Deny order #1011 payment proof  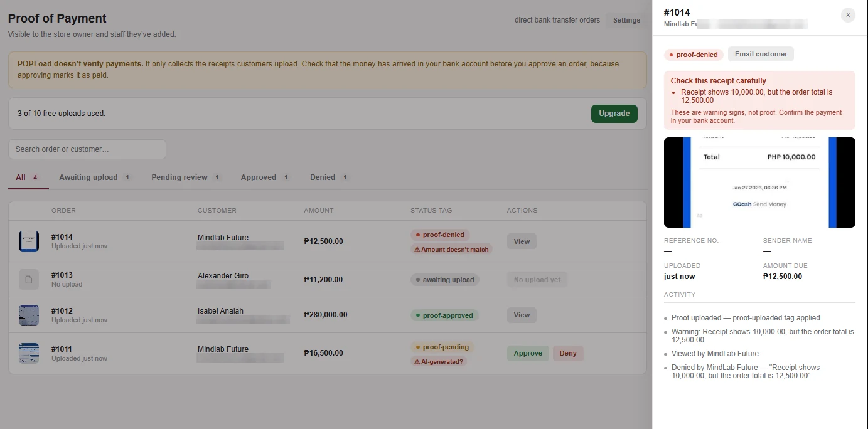568,353
